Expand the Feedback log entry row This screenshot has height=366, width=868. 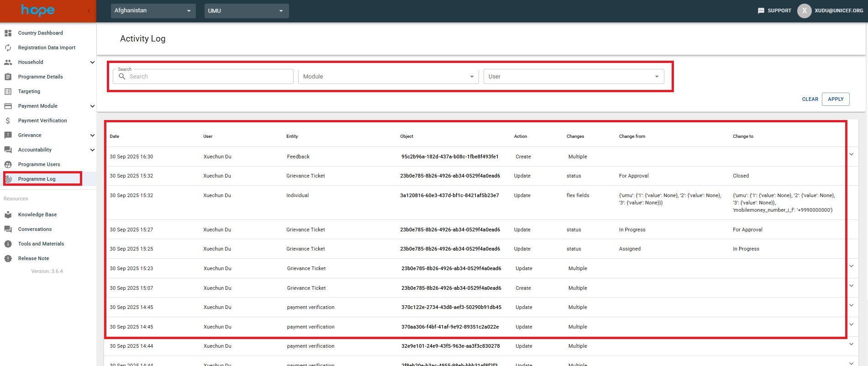click(x=851, y=154)
